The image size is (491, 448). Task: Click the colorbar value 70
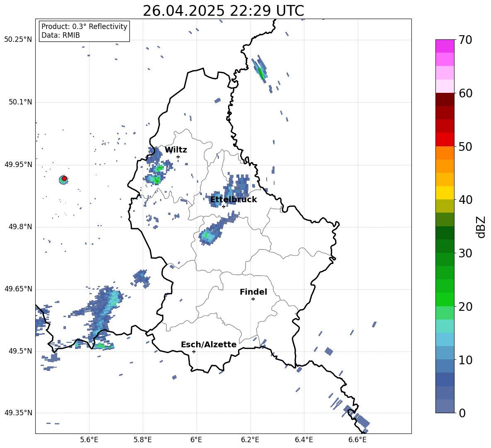tap(465, 40)
